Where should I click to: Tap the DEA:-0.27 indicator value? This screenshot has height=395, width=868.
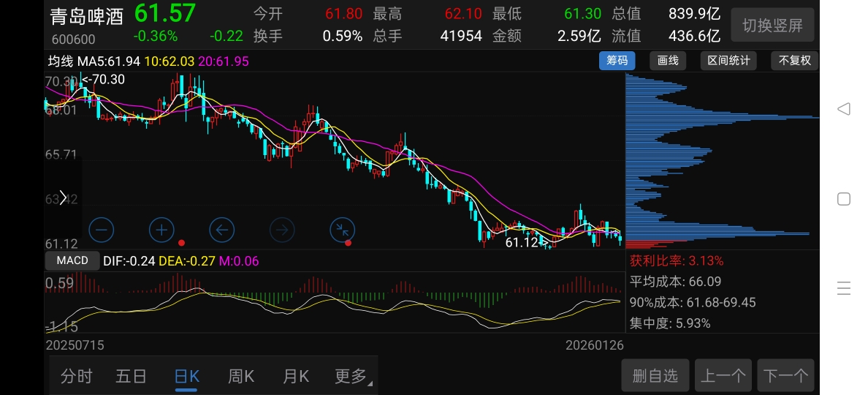coord(187,261)
